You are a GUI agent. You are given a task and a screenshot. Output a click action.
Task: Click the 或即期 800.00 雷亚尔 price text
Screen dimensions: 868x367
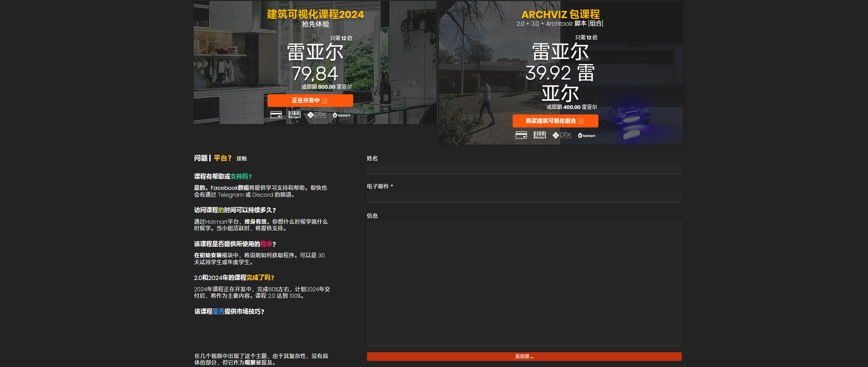point(326,87)
